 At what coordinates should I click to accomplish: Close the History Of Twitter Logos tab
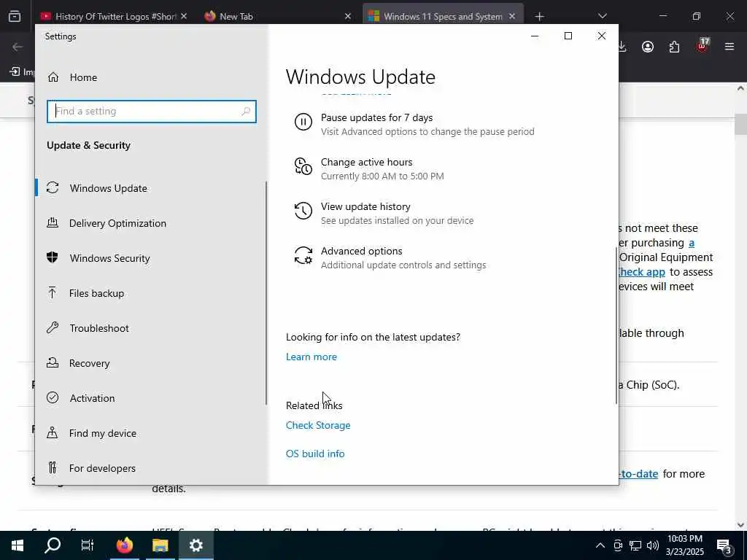click(184, 16)
